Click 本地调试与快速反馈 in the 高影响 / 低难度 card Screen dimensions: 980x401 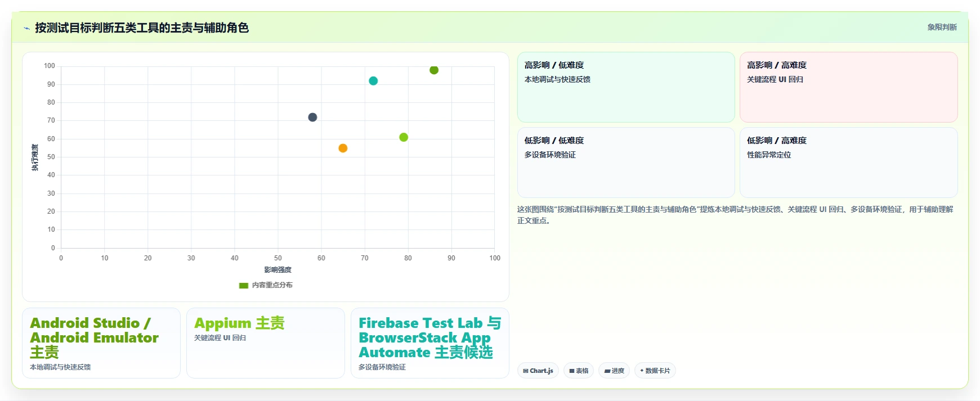(x=557, y=79)
